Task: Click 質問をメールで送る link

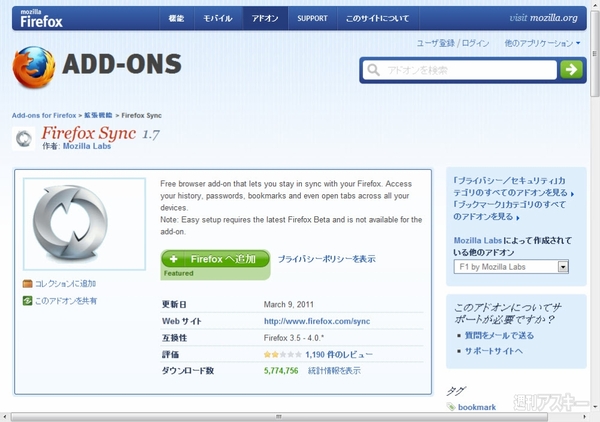Action: coord(499,336)
